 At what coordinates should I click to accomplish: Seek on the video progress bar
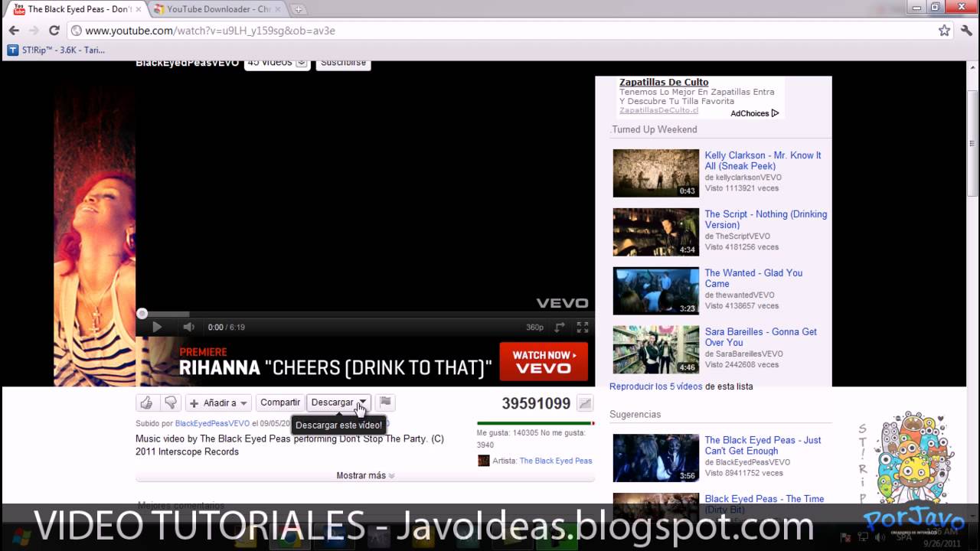pyautogui.click(x=365, y=314)
